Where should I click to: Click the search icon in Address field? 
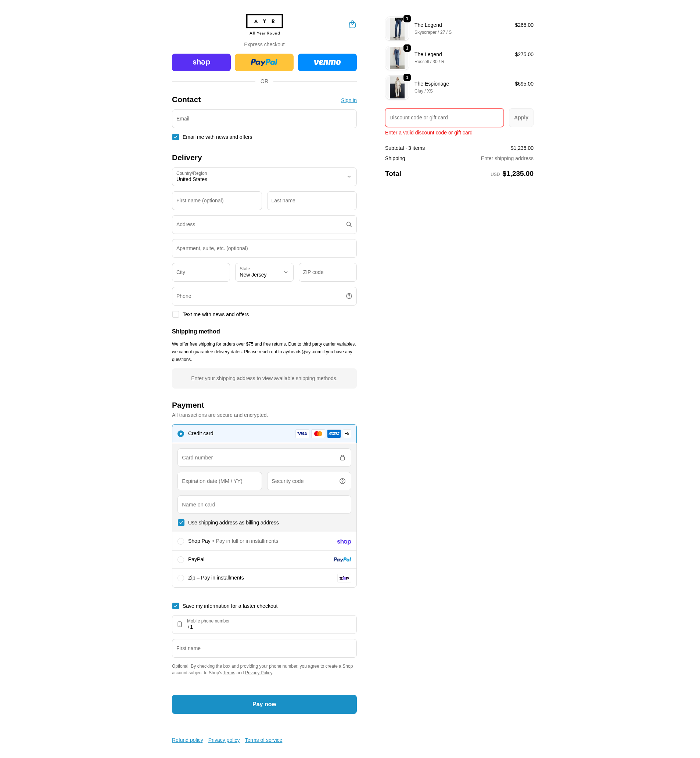349,224
